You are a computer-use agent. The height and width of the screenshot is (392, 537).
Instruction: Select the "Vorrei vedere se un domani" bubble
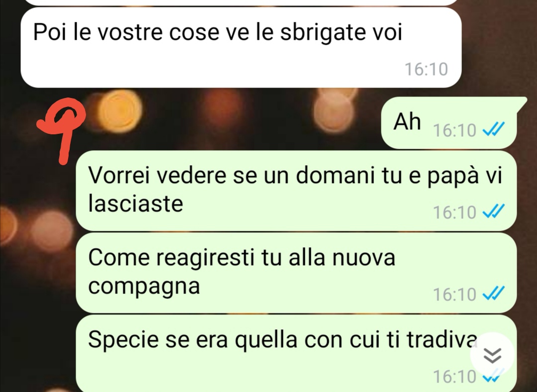(296, 191)
